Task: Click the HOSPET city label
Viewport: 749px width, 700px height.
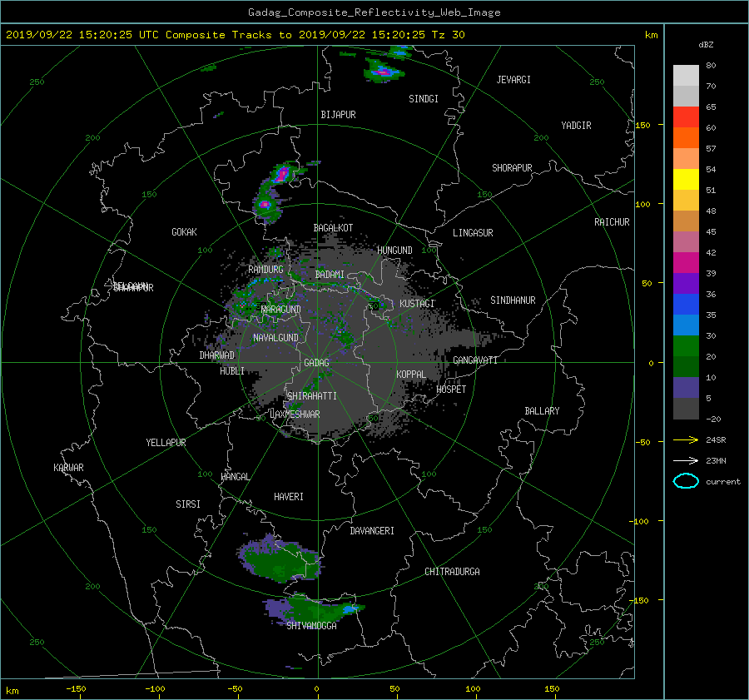Action: point(451,390)
